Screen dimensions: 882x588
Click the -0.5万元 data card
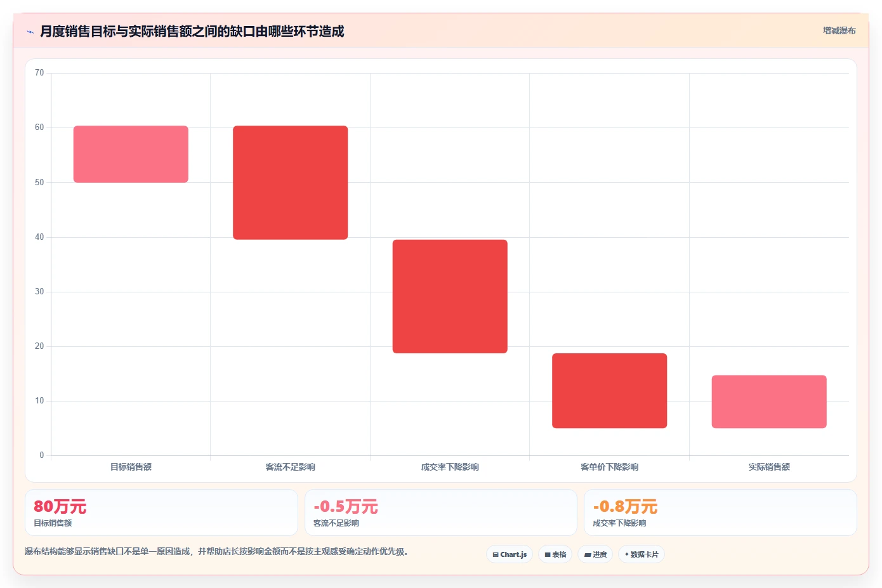pyautogui.click(x=441, y=513)
